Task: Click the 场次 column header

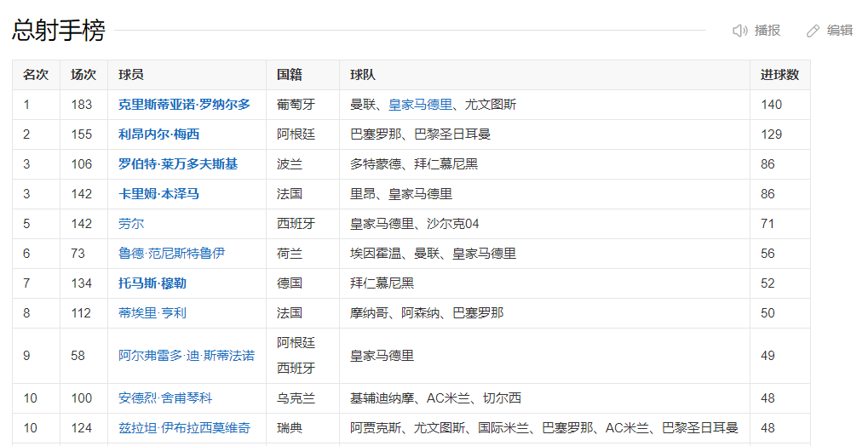Action: coord(83,75)
